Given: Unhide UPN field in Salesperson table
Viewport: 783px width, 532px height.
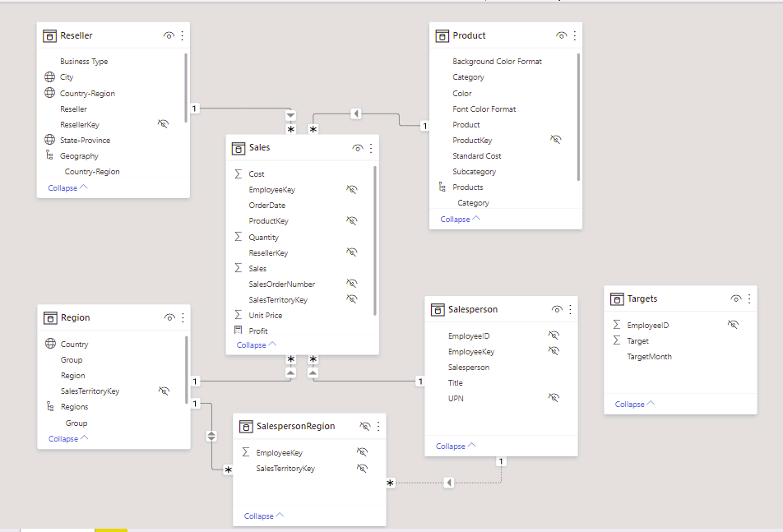Looking at the screenshot, I should [x=554, y=398].
